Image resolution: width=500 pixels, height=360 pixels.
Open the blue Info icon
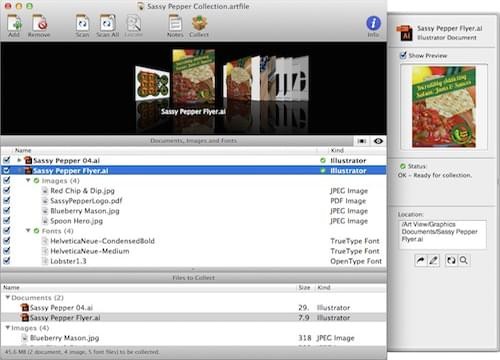click(x=373, y=23)
